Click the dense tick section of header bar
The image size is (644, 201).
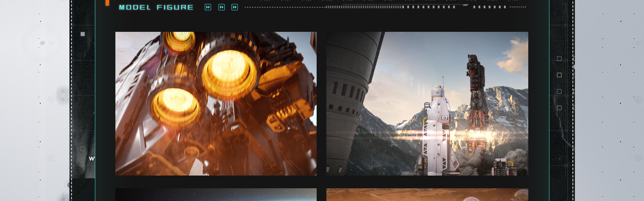(364, 7)
